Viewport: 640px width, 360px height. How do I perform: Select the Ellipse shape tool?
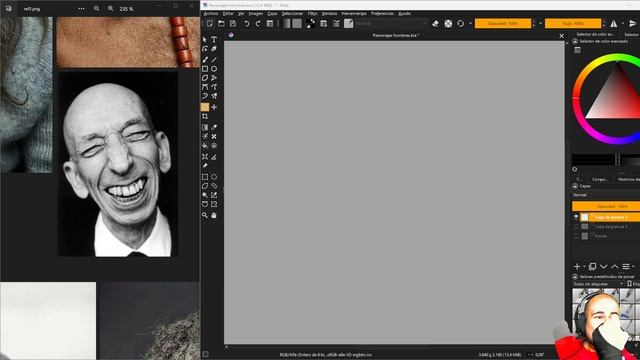point(214,69)
